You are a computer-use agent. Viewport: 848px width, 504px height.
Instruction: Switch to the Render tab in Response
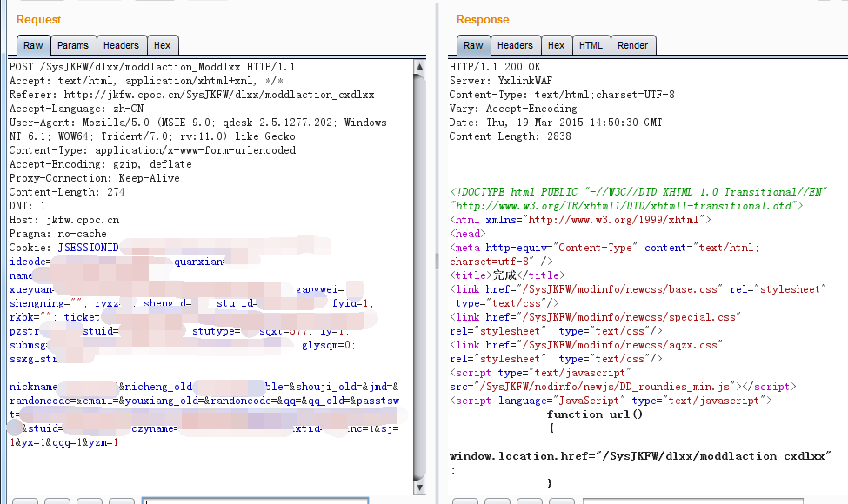[633, 45]
